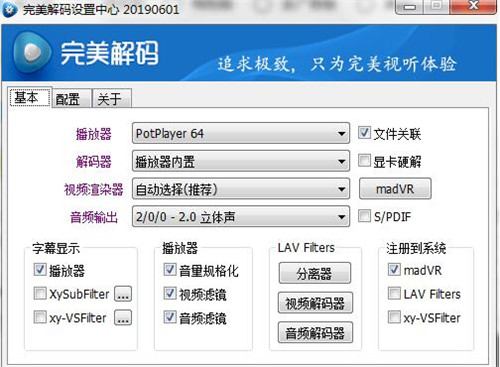This screenshot has height=367, width=500.
Task: Open LAV Filters 音频解码器 settings
Action: click(315, 332)
